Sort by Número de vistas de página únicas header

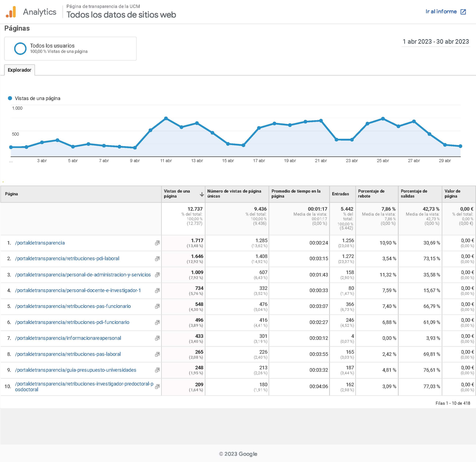pos(237,194)
